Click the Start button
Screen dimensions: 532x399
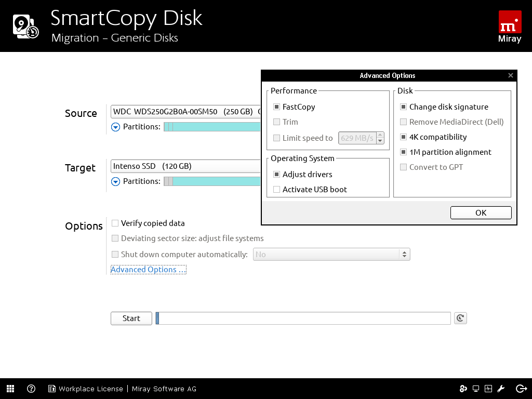(131, 318)
